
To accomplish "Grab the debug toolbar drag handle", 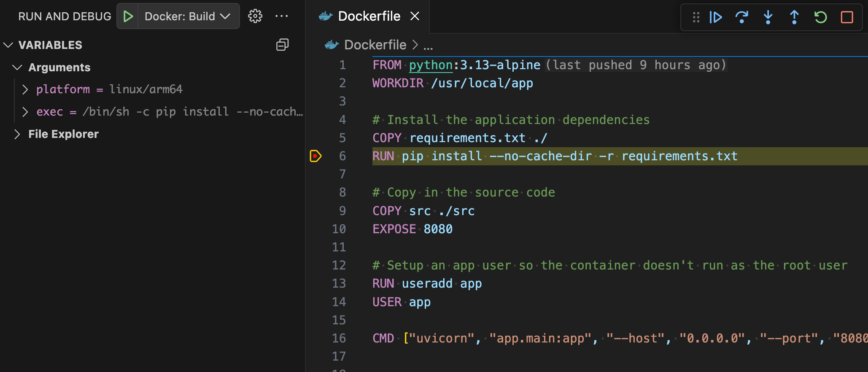I will pyautogui.click(x=696, y=17).
